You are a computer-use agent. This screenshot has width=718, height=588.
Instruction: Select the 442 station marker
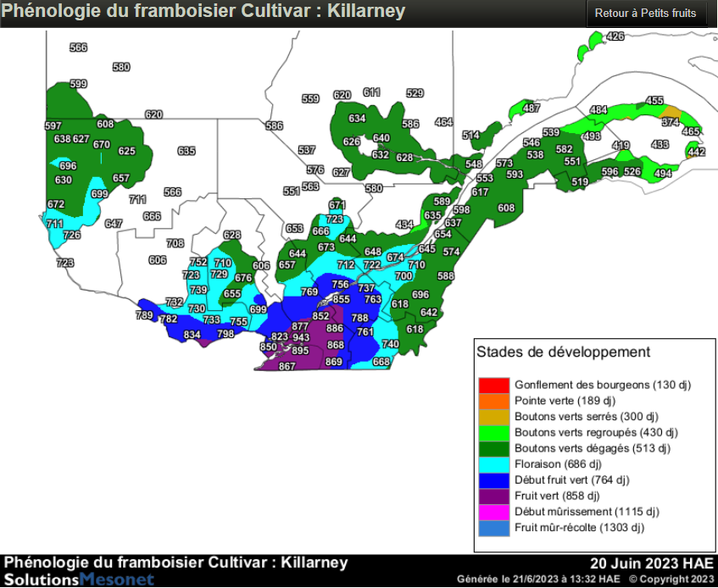click(696, 153)
